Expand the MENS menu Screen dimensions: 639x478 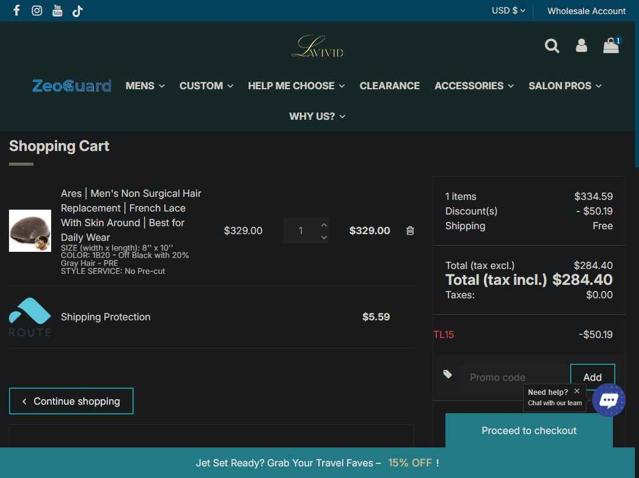tap(145, 86)
